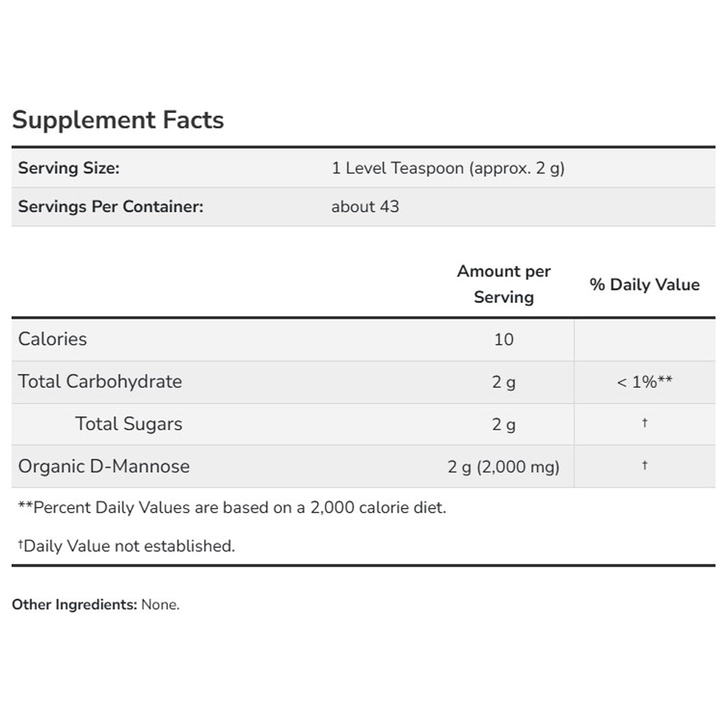Viewport: 728px width, 728px height.
Task: Select the Calories row label
Action: [x=53, y=339]
